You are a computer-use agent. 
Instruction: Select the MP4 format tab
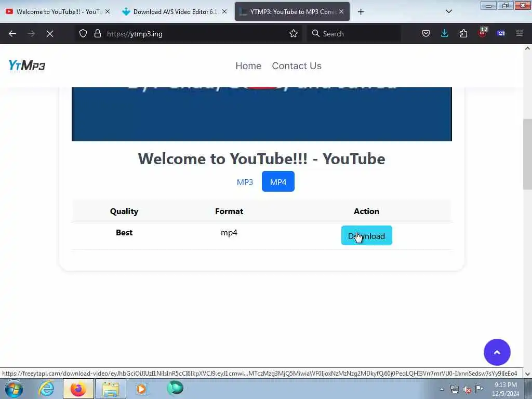278,181
